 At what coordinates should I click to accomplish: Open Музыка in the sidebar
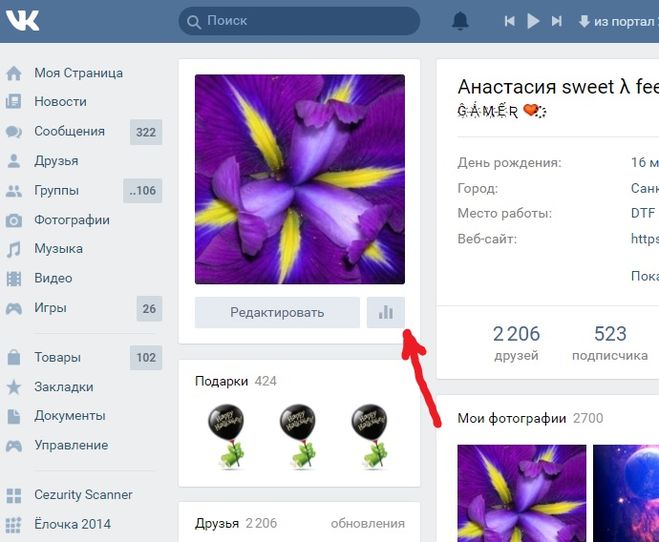58,249
